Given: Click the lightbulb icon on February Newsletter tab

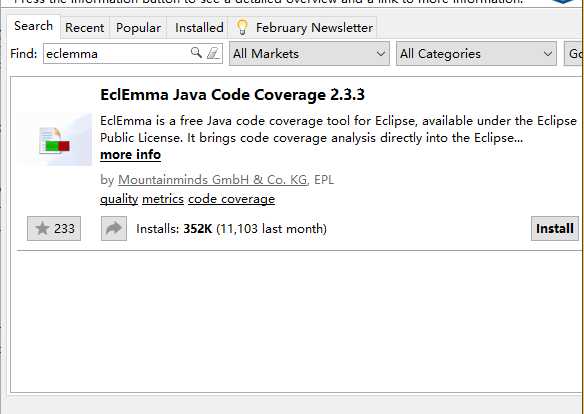Looking at the screenshot, I should pyautogui.click(x=242, y=27).
